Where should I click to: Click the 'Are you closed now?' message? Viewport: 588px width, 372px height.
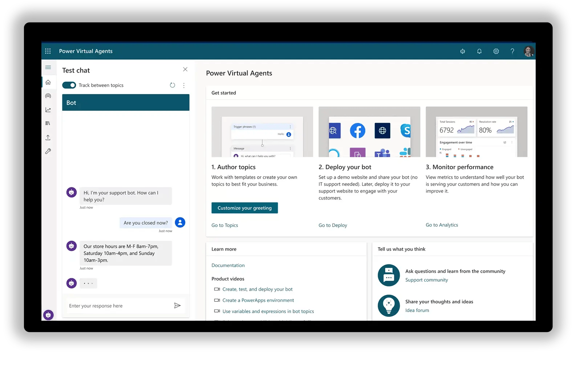click(146, 223)
